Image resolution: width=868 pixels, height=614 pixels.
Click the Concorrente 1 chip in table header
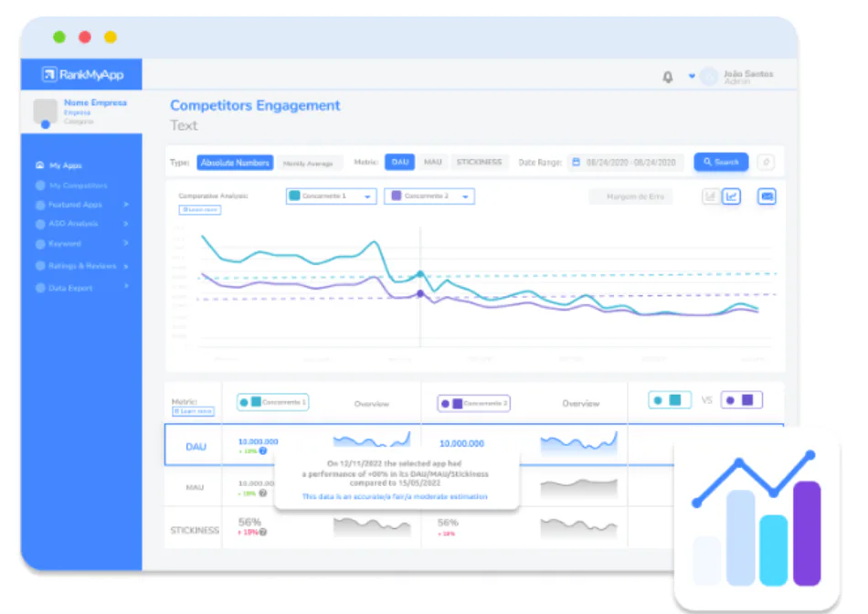coord(272,402)
